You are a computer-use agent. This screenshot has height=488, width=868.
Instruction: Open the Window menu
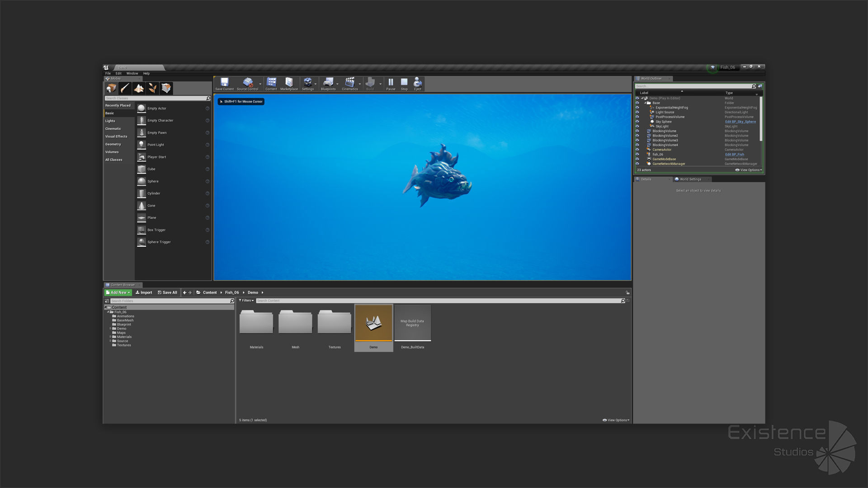coord(132,73)
